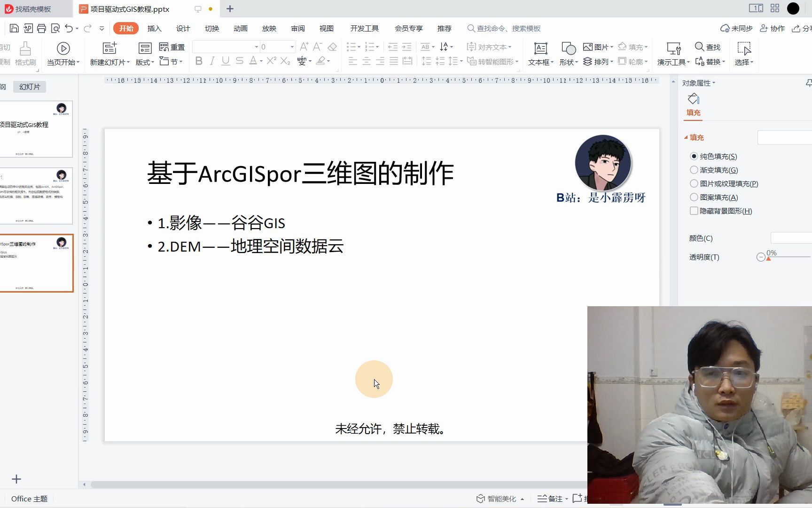The image size is (812, 508).
Task: Open a new document tab with plus
Action: click(x=230, y=9)
